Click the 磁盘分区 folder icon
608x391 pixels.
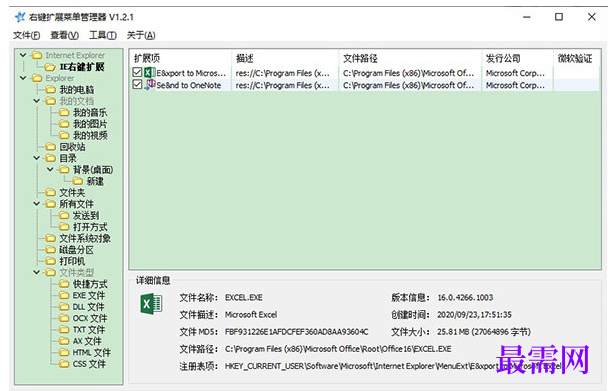[x=50, y=249]
